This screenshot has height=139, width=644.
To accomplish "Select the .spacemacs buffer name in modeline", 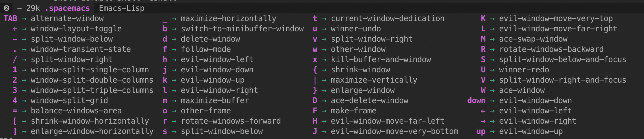I will (x=67, y=8).
